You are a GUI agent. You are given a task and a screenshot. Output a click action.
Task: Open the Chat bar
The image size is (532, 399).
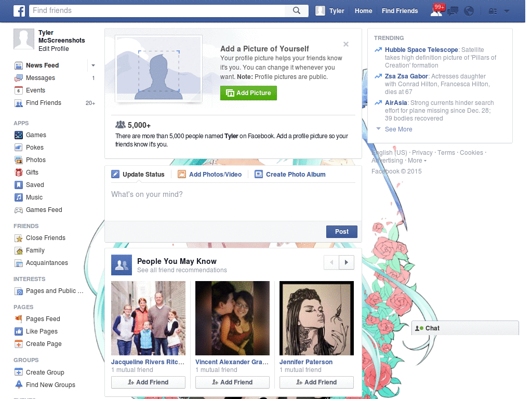(x=465, y=328)
